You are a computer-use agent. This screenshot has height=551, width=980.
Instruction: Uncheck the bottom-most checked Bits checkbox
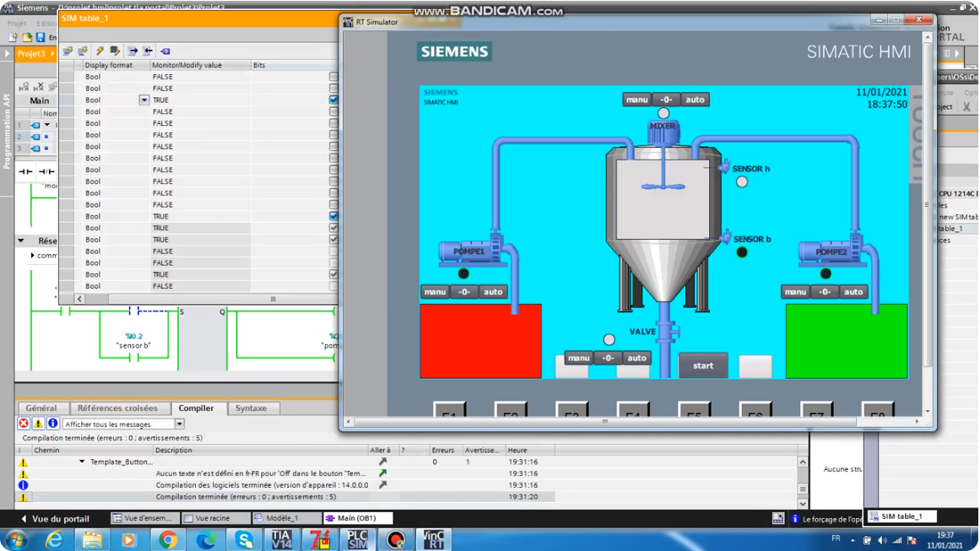[x=333, y=274]
